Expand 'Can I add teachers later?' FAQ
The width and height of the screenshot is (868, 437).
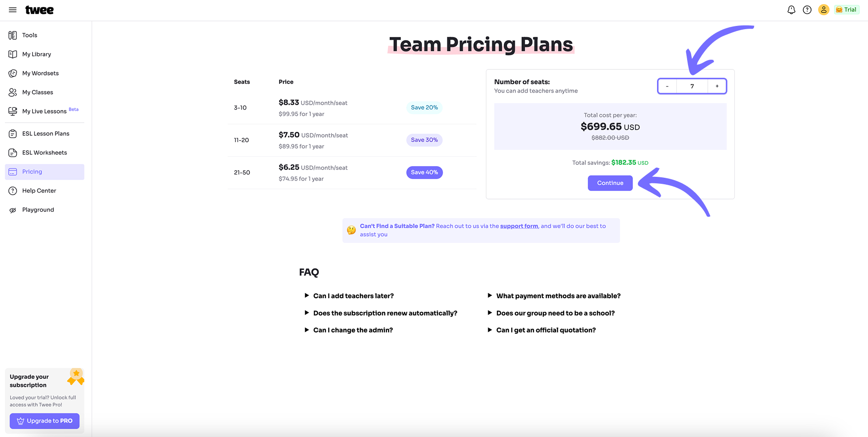(353, 296)
